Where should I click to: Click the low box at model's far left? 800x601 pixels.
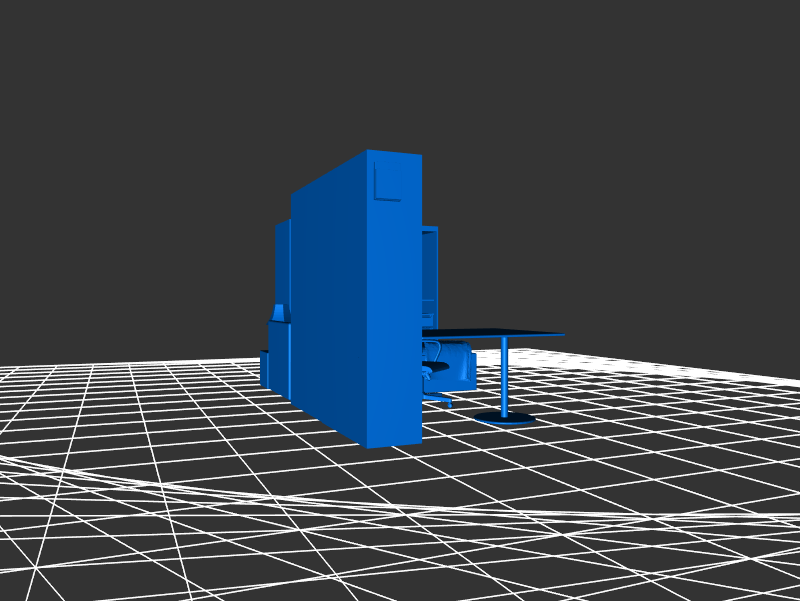point(264,369)
